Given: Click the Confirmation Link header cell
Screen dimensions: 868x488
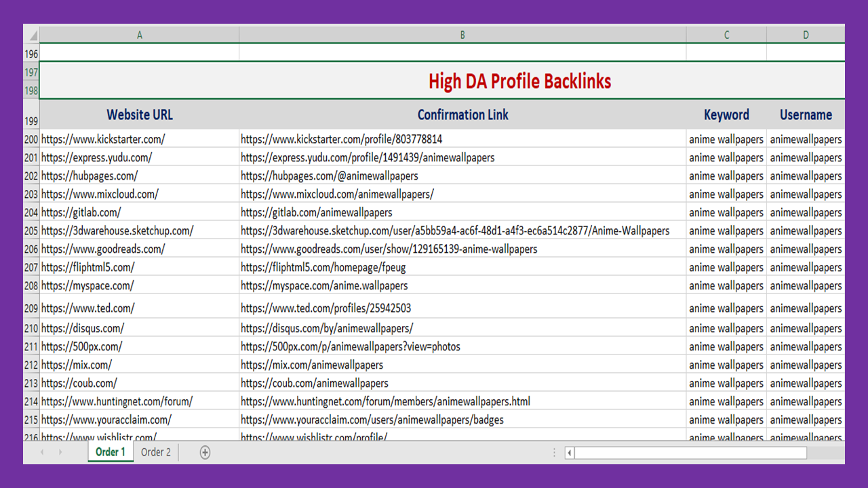Looking at the screenshot, I should (462, 115).
